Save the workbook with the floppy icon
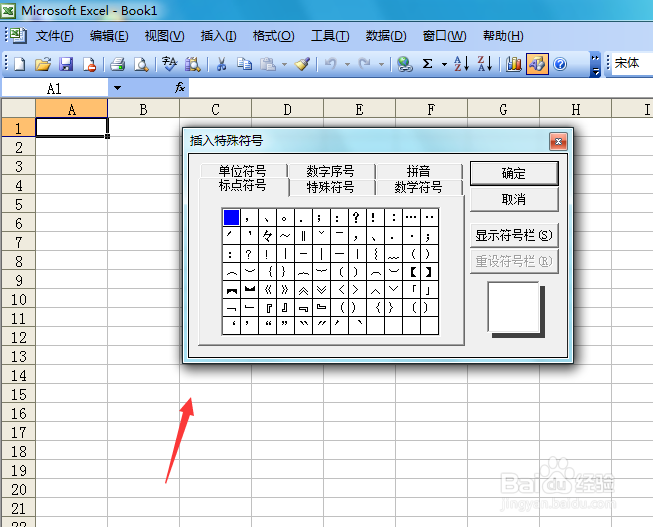Screen dimensions: 653x527 tap(66, 64)
